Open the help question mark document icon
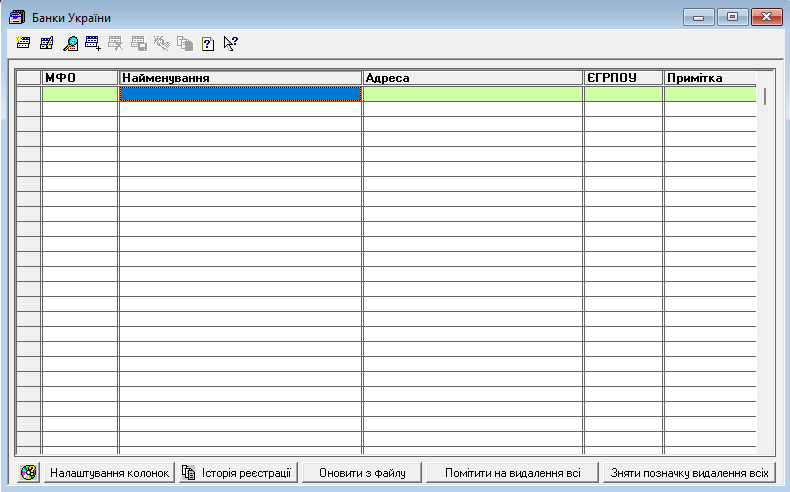The width and height of the screenshot is (790, 492). point(207,43)
